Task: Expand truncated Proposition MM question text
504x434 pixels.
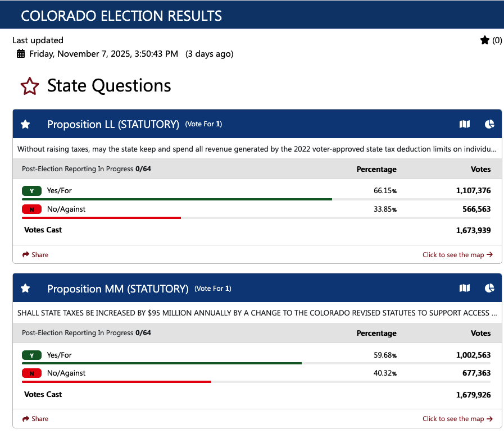Action: click(257, 313)
